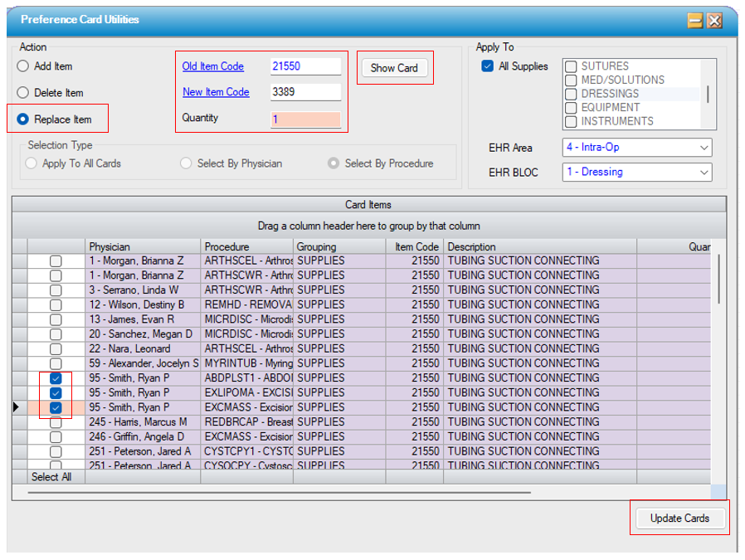
Task: Minimize the Preference Card Utilities window
Action: point(695,20)
